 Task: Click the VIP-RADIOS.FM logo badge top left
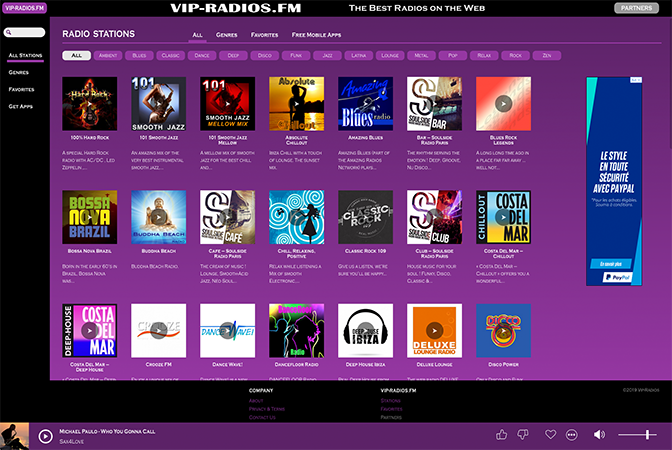point(24,8)
